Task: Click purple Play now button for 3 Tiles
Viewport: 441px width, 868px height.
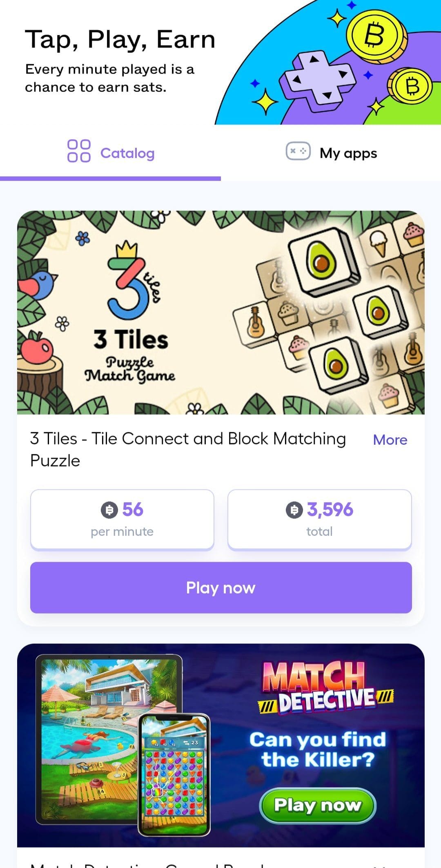Action: [221, 587]
